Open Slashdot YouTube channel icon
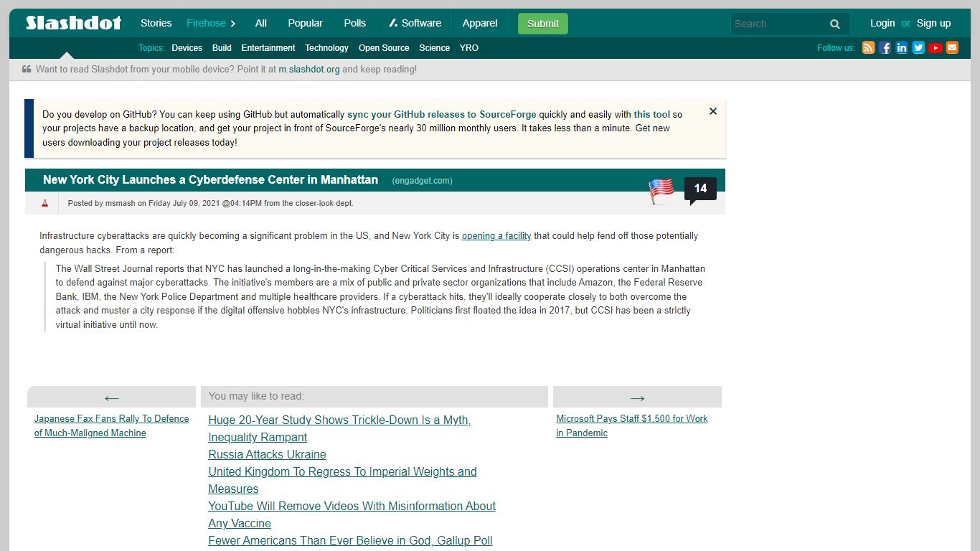Screen dimensions: 980x551 click(936, 48)
